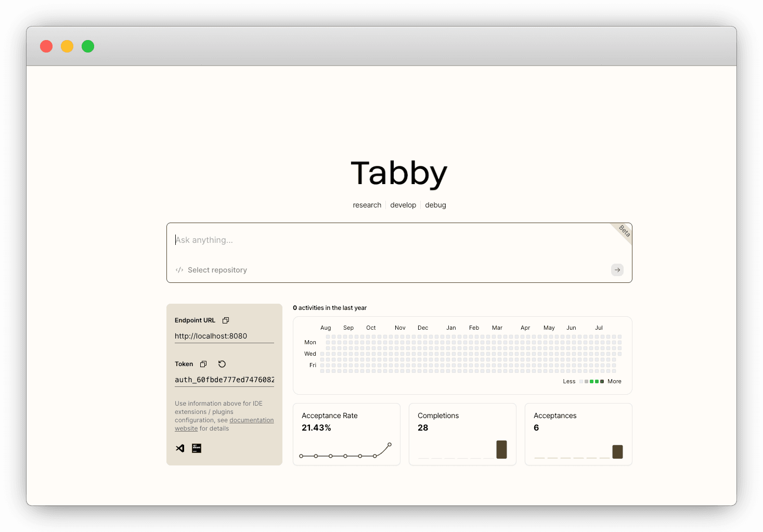Open the documentation website link
Image resolution: width=763 pixels, height=532 pixels.
(251, 420)
